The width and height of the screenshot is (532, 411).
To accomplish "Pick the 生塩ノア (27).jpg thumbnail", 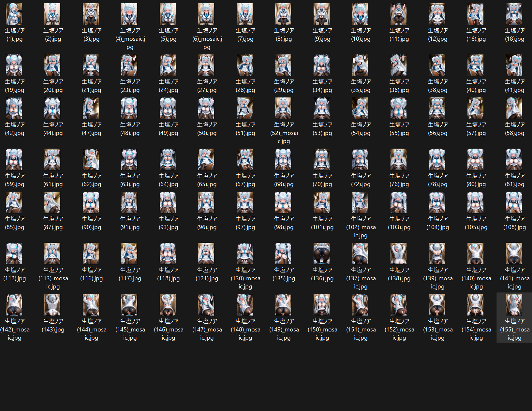I will 207,65.
